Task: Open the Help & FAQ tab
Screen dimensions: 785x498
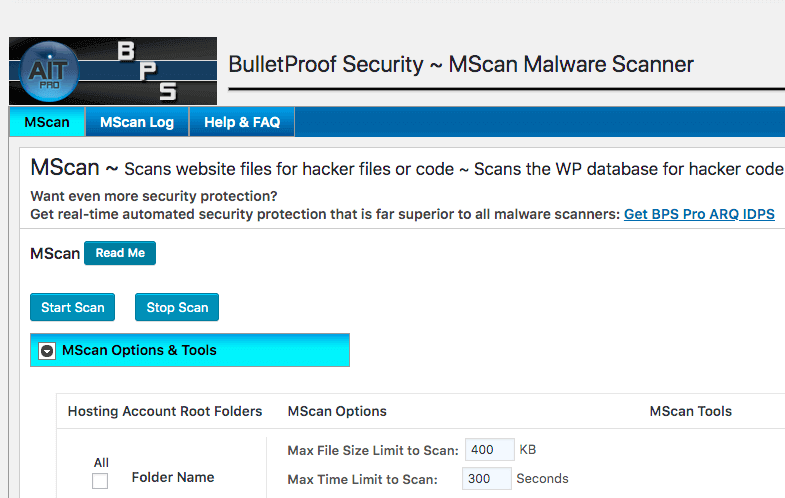Action: 242,122
